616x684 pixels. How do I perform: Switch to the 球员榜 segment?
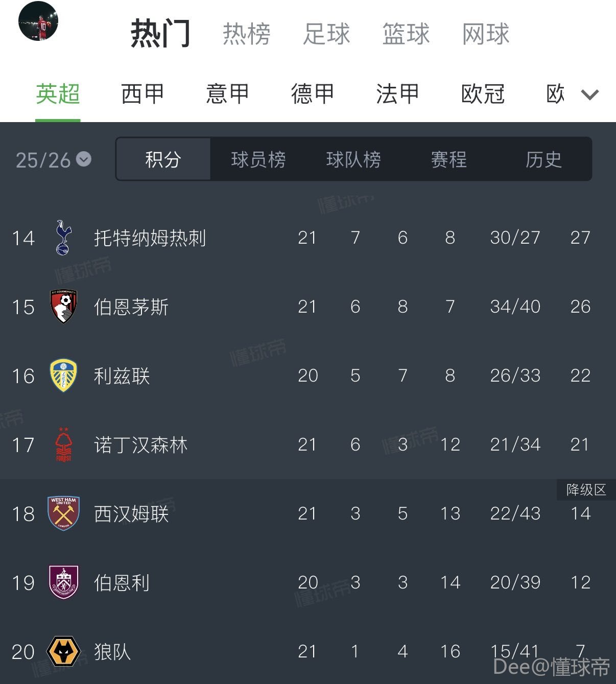258,159
